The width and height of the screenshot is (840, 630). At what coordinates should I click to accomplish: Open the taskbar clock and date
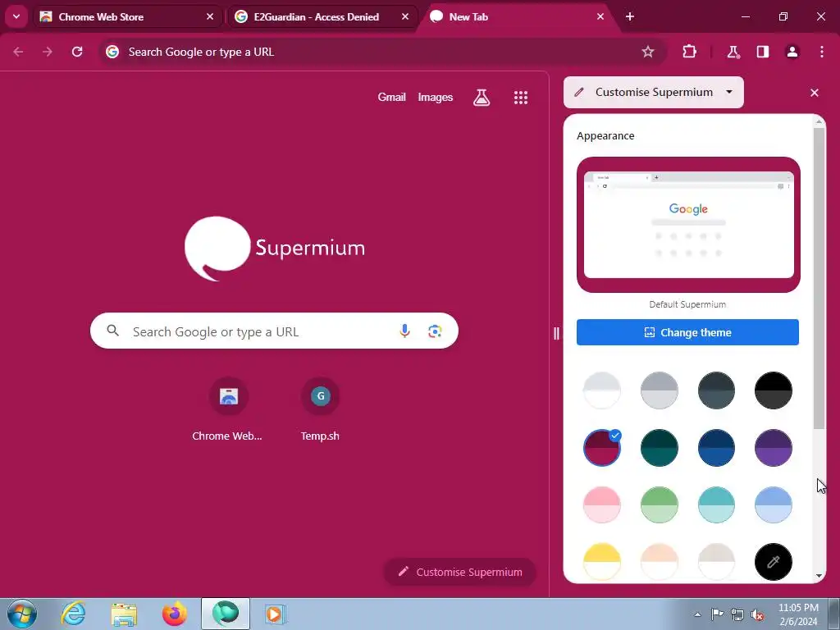tap(798, 614)
